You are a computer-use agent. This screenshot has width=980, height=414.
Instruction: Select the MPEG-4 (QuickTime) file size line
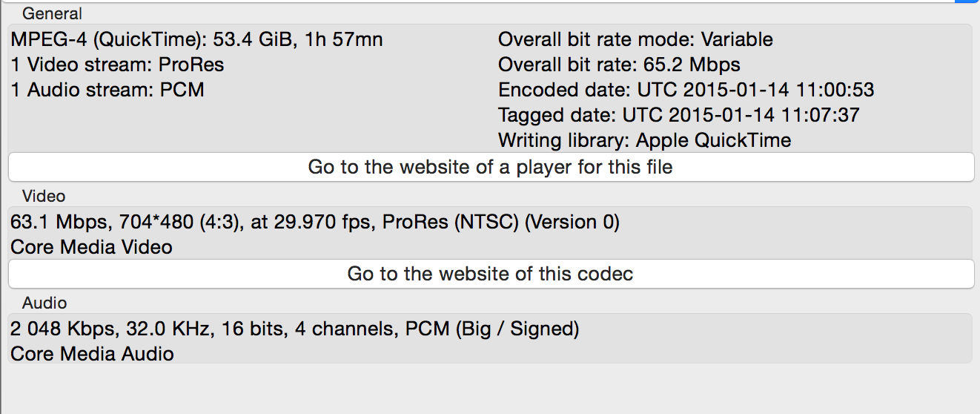pyautogui.click(x=196, y=39)
